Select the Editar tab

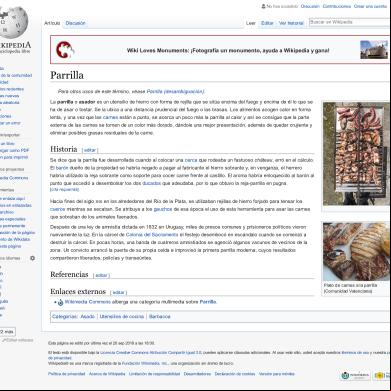point(267,23)
